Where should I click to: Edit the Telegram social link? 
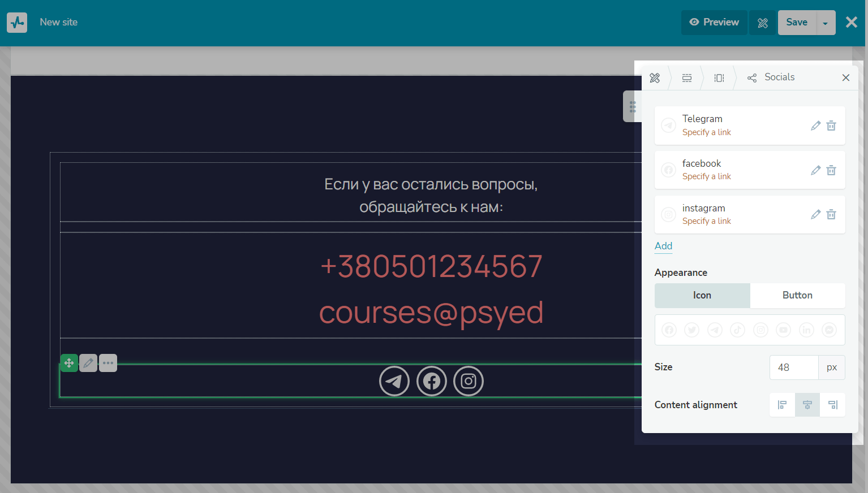click(x=815, y=126)
